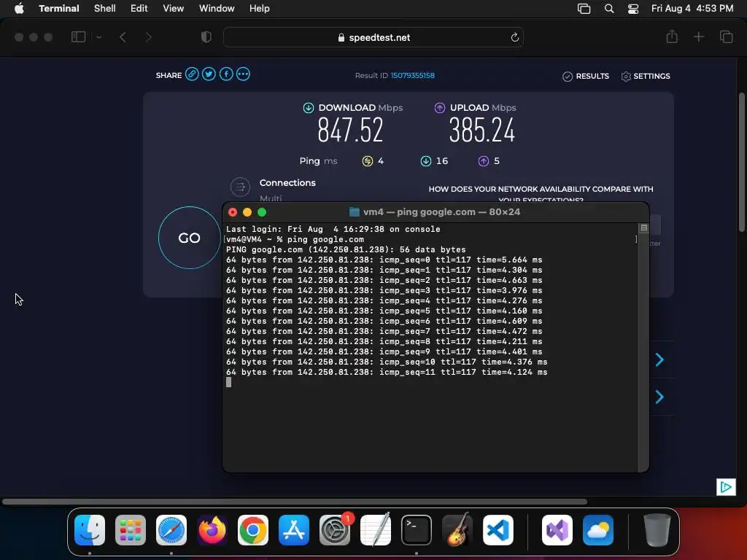Open Visual Studio from the Dock
Viewport: 747px width, 560px height.
557,530
